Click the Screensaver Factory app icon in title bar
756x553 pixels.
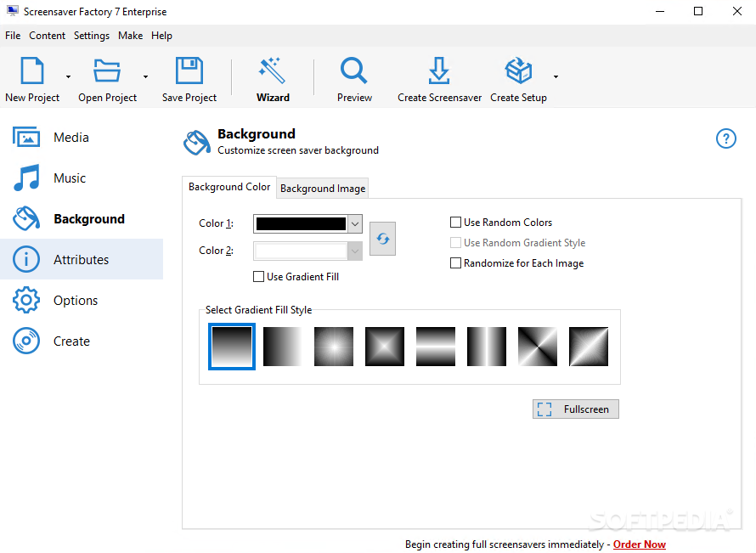(13, 11)
